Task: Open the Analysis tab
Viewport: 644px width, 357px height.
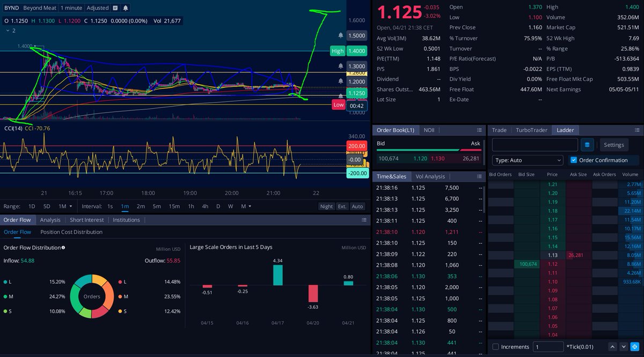Action: (x=50, y=220)
